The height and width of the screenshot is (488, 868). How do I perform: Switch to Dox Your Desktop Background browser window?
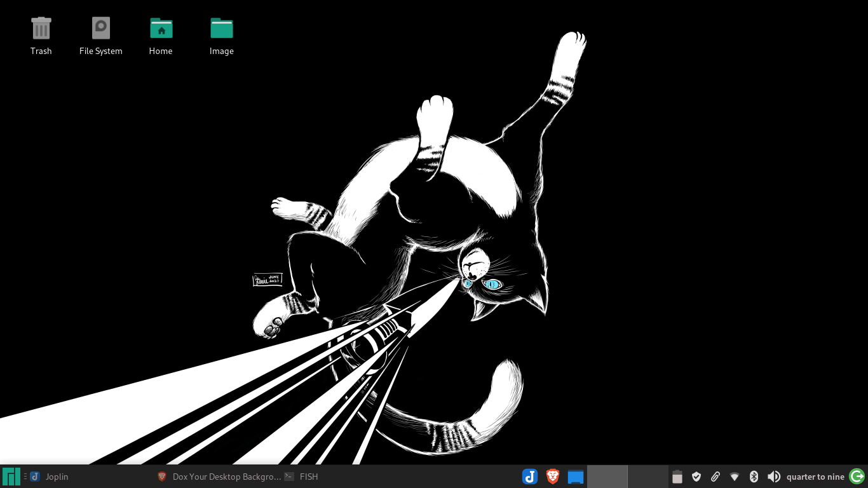tap(219, 477)
